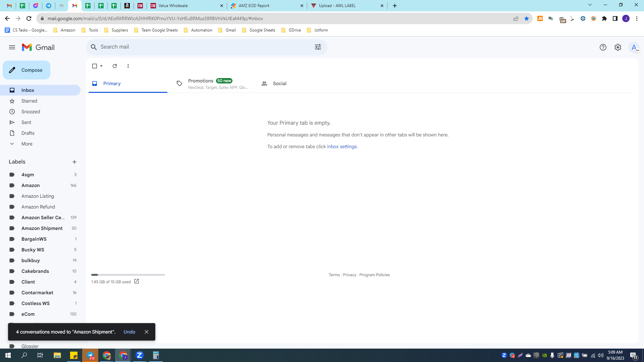Open the Cakebrands label
Screen dimensions: 644x362
pyautogui.click(x=40, y=271)
